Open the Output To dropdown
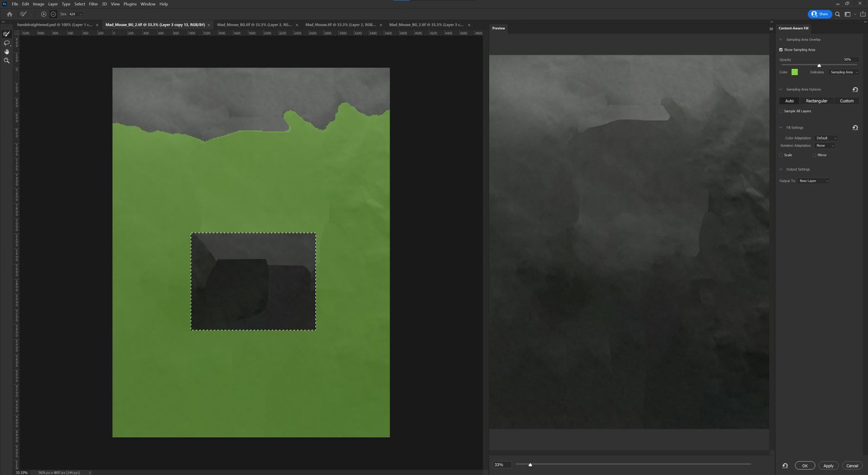Screen dimensions: 868x475 coord(814,181)
